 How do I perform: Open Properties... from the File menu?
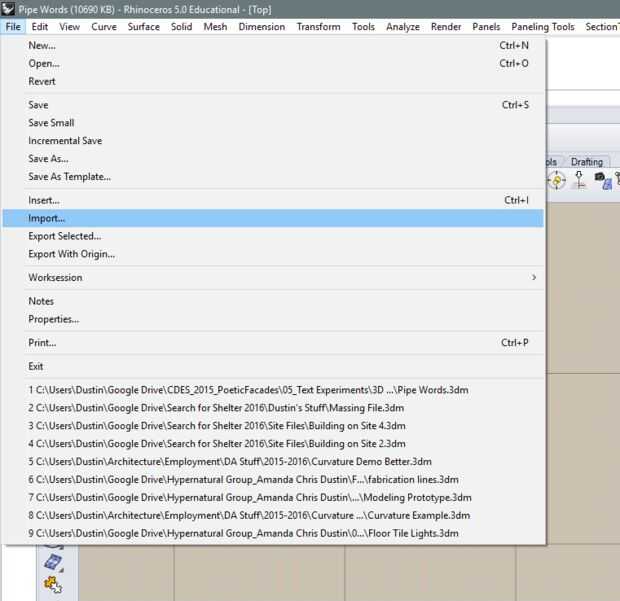click(x=273, y=319)
